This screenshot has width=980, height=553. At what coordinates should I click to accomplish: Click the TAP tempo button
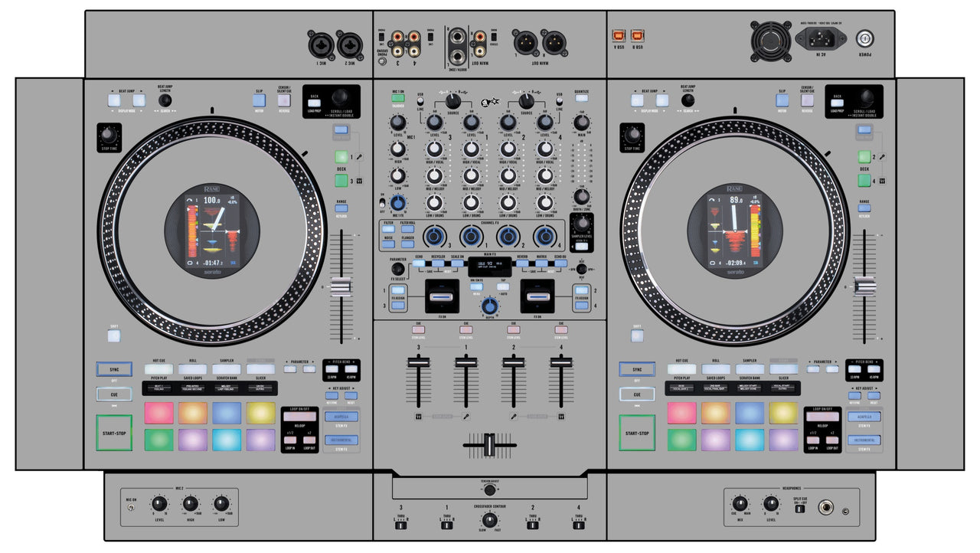(x=503, y=286)
